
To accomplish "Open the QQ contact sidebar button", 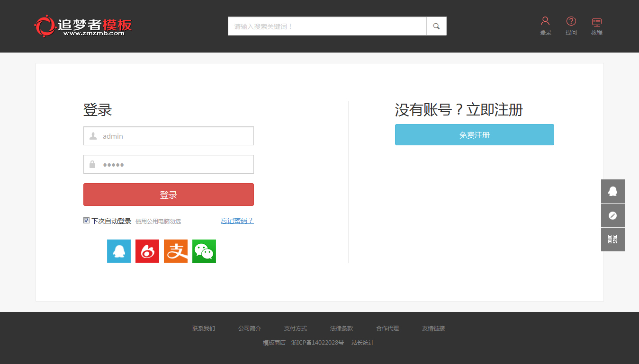I will 612,191.
